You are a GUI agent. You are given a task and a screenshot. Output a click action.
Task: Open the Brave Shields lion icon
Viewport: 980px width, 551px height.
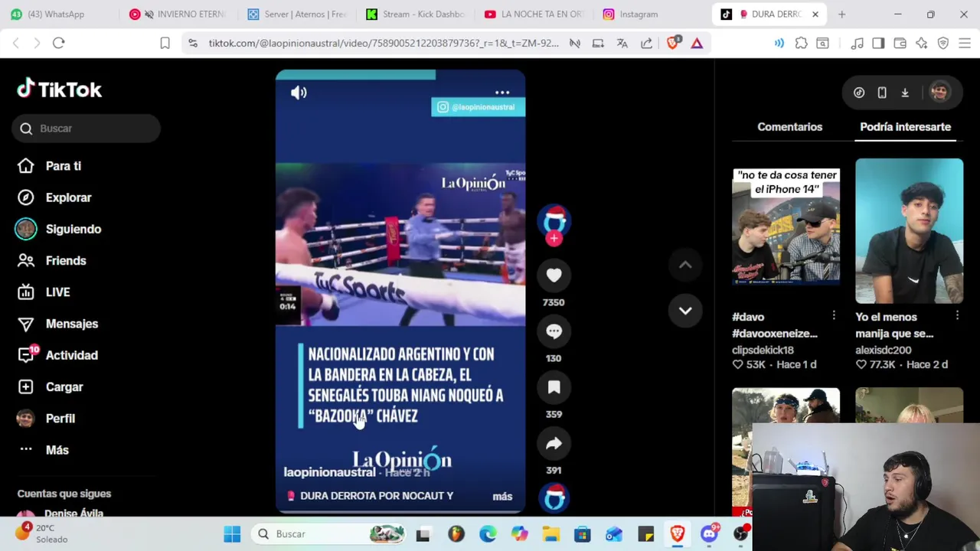click(x=673, y=44)
